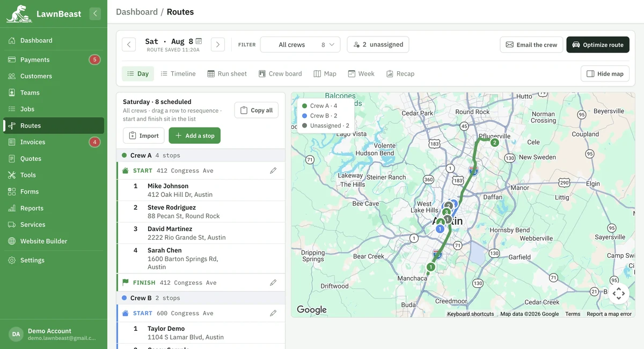The height and width of the screenshot is (349, 644).
Task: Open map camera controls button
Action: tap(619, 293)
